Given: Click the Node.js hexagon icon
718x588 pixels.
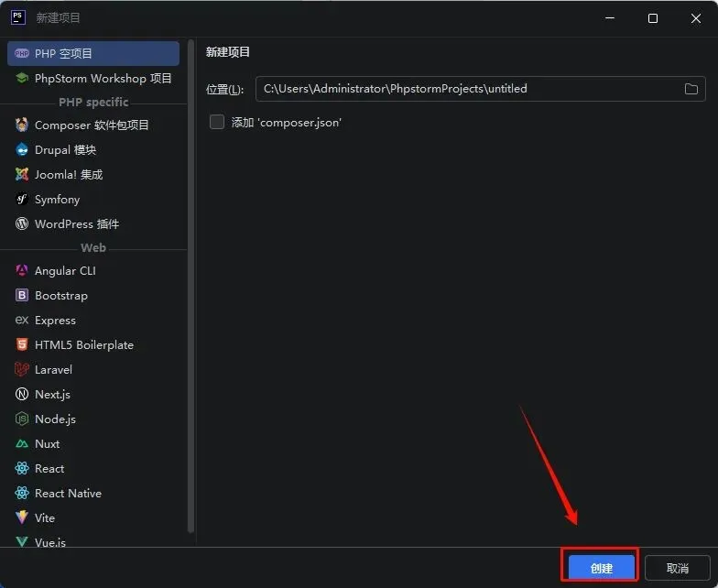Looking at the screenshot, I should [22, 419].
